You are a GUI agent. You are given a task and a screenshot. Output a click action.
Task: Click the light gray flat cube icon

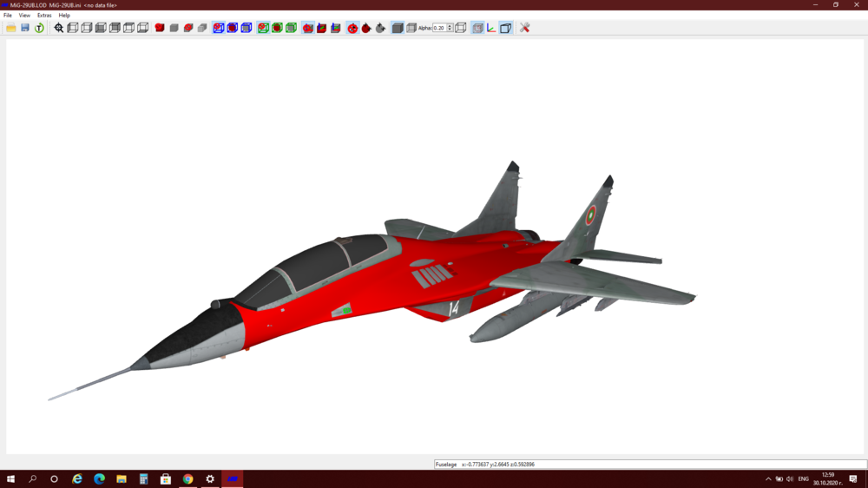[202, 28]
